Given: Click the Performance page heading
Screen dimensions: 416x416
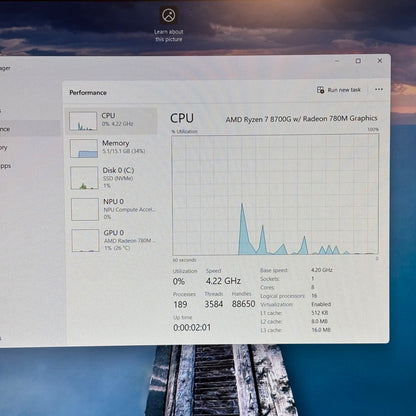Looking at the screenshot, I should click(88, 93).
